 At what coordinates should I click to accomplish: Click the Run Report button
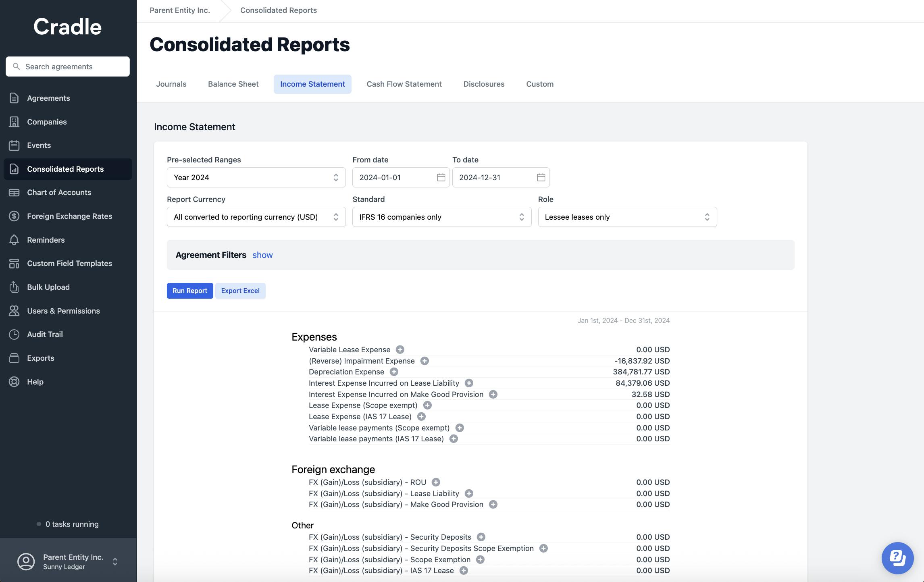[x=190, y=291]
